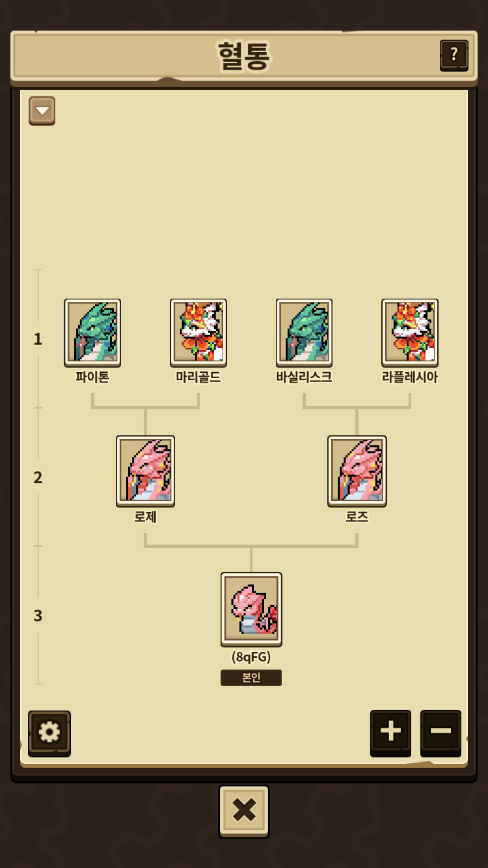Click generation 2 marker on the ruler
This screenshot has height=868, width=488.
(x=38, y=477)
